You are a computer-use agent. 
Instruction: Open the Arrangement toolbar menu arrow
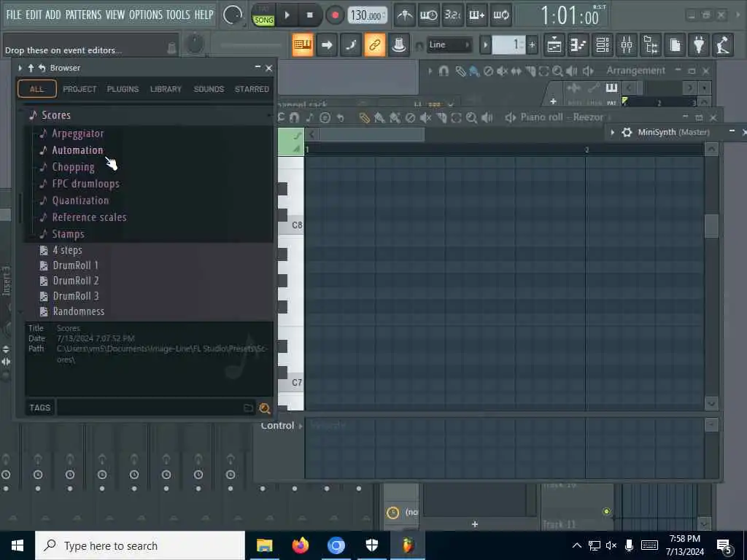tap(430, 71)
